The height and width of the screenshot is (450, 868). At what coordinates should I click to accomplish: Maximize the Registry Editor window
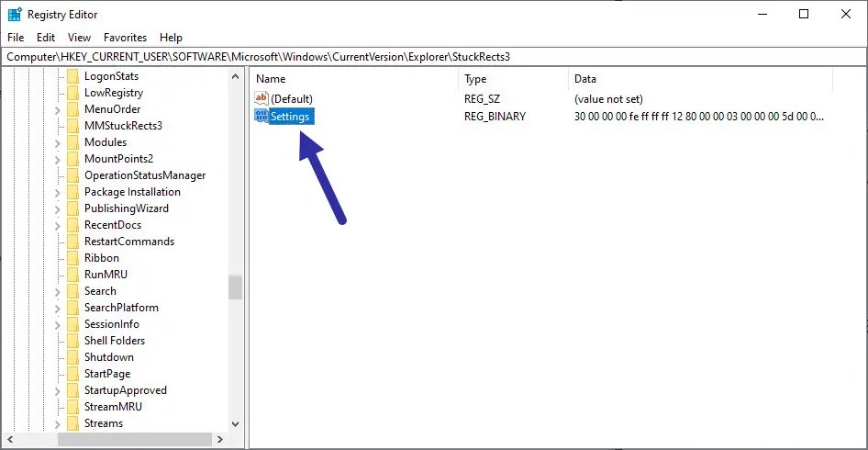click(x=804, y=15)
